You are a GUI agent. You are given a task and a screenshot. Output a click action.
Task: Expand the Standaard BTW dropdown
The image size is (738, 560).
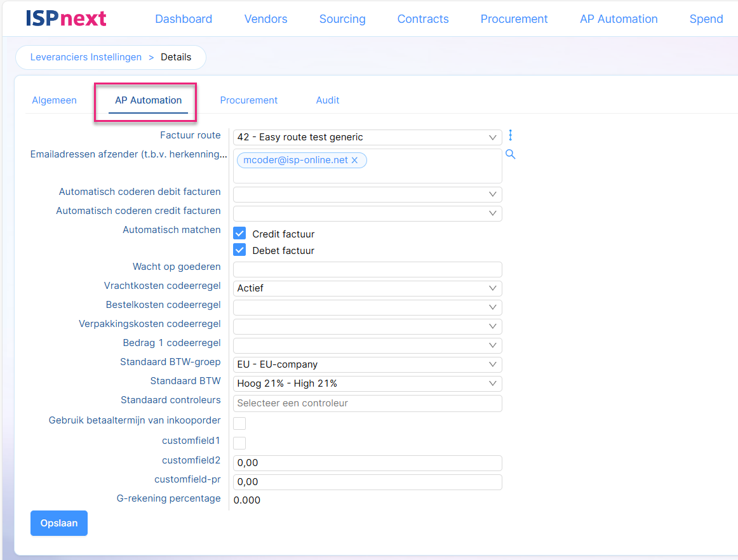367,383
